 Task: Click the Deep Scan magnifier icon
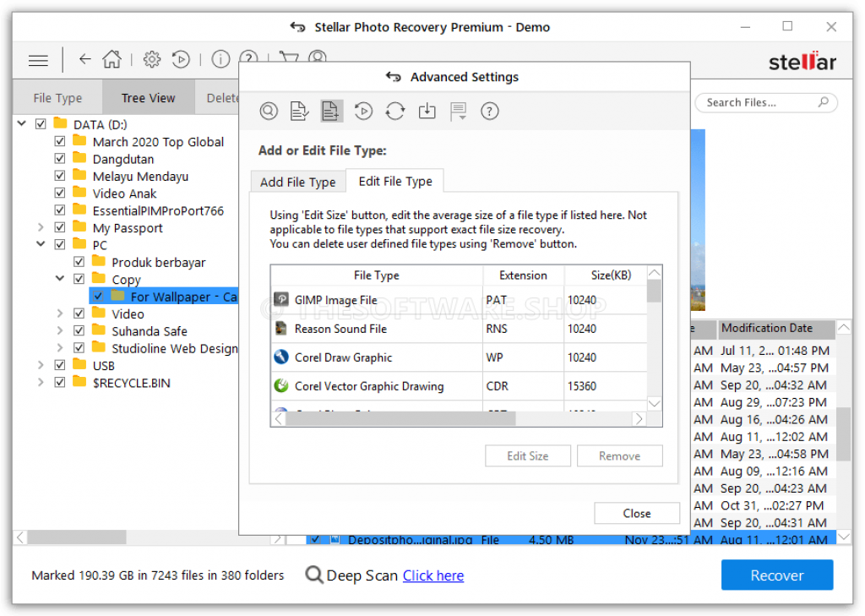[x=314, y=575]
